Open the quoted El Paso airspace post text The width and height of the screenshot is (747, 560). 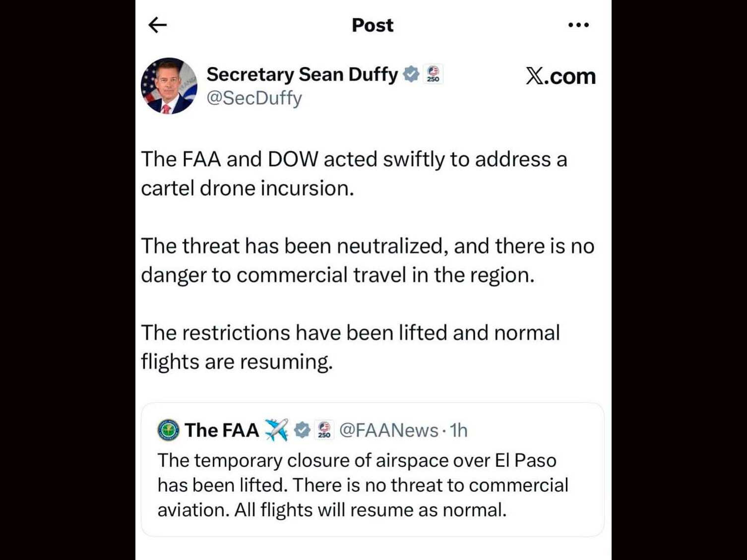(x=362, y=485)
